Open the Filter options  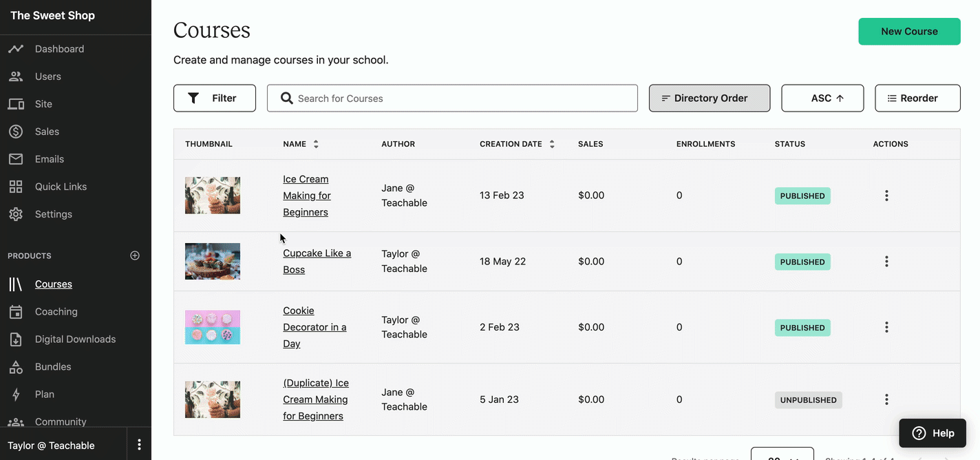click(x=215, y=98)
